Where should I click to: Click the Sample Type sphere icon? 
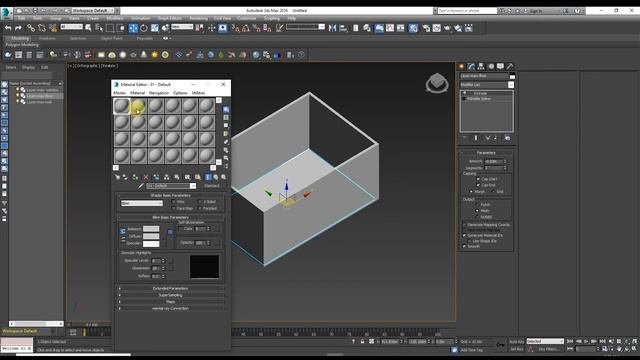tap(226, 110)
